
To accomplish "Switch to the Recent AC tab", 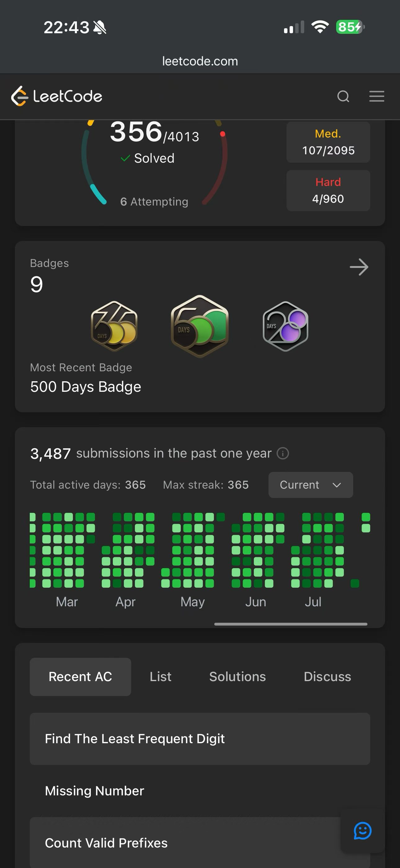I will coord(80,677).
